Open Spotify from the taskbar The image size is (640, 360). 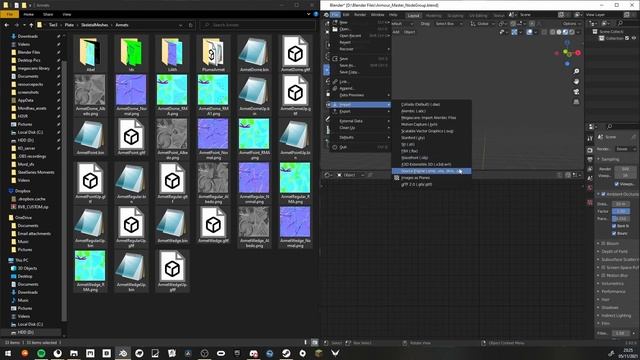pyautogui.click(x=41, y=353)
